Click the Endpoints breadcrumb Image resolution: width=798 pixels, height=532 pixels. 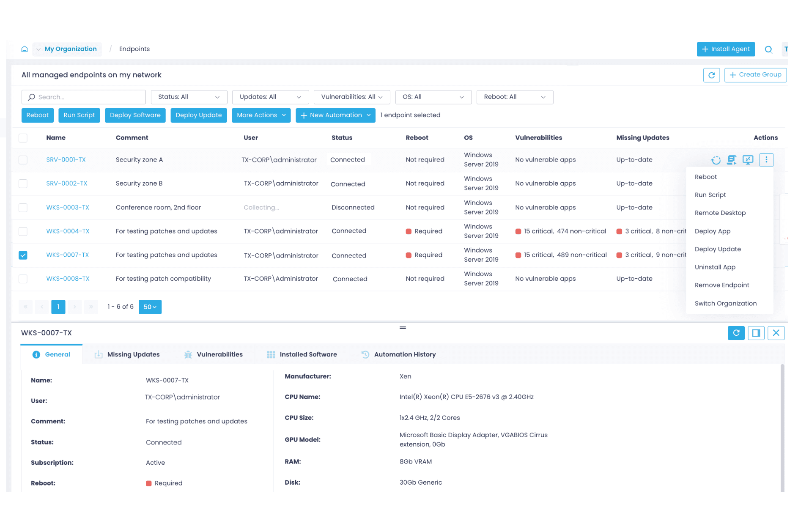click(x=134, y=49)
